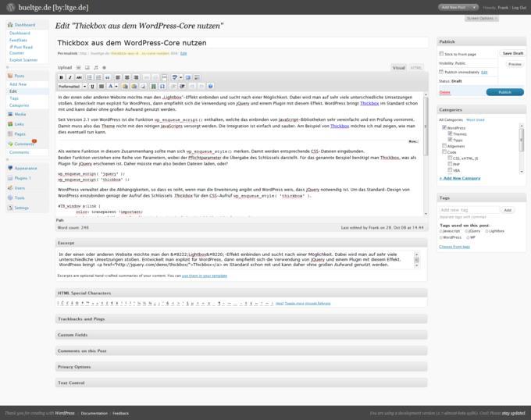Apply underline formatting
The height and width of the screenshot is (420, 531).
tap(92, 87)
